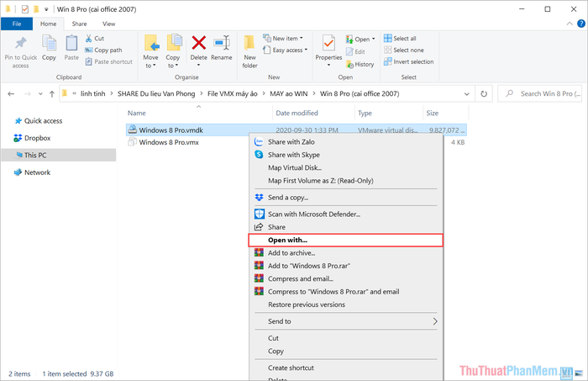This screenshot has width=588, height=381.
Task: Click MAY ao WIN breadcrumb
Action: (289, 94)
